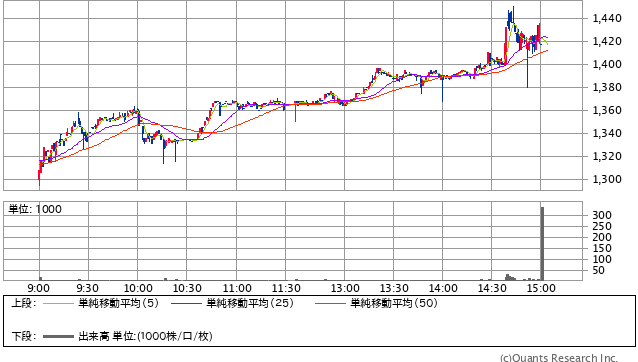Viewport: 638px width, 362px height.
Task: Click the tall volume bar at 15:00
Action: 542,244
